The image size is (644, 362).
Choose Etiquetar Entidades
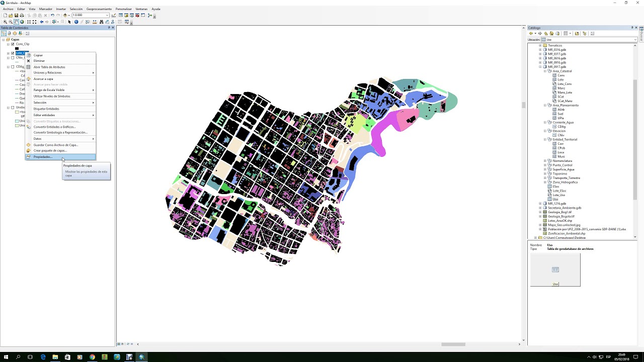46,109
